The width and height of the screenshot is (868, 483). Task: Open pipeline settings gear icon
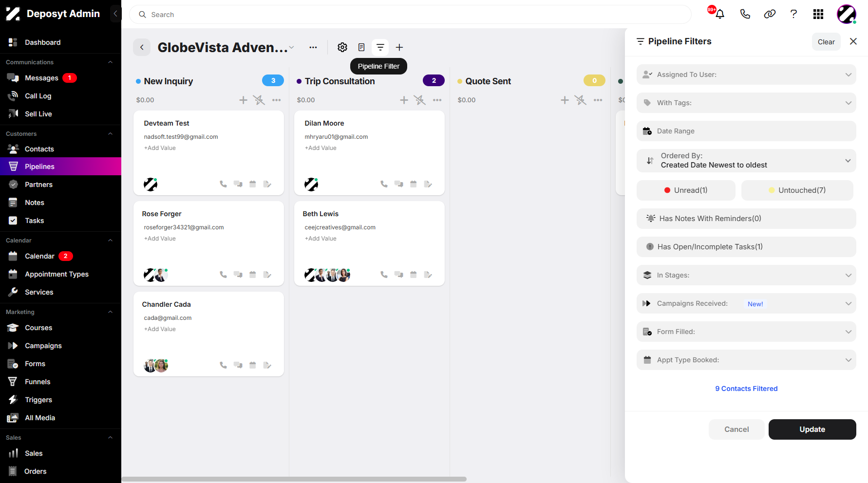pyautogui.click(x=342, y=47)
